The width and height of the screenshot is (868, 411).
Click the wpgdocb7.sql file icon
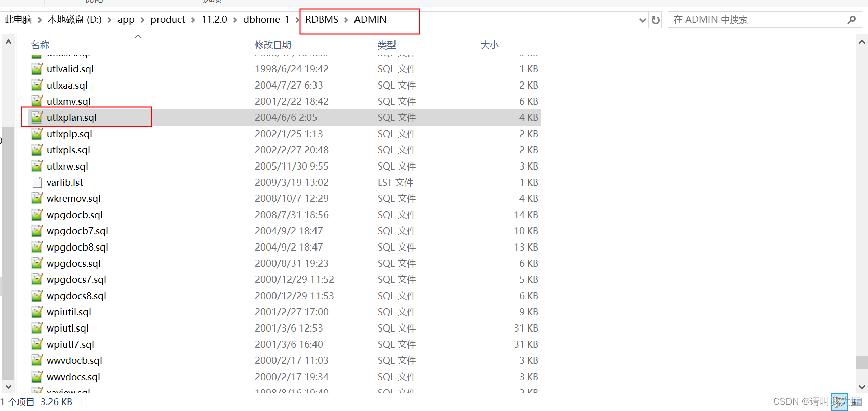point(37,231)
